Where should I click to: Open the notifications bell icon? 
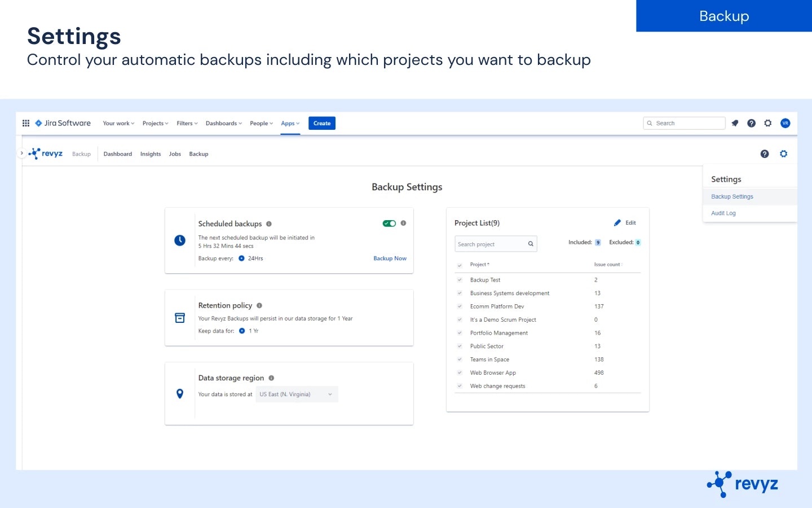(735, 123)
